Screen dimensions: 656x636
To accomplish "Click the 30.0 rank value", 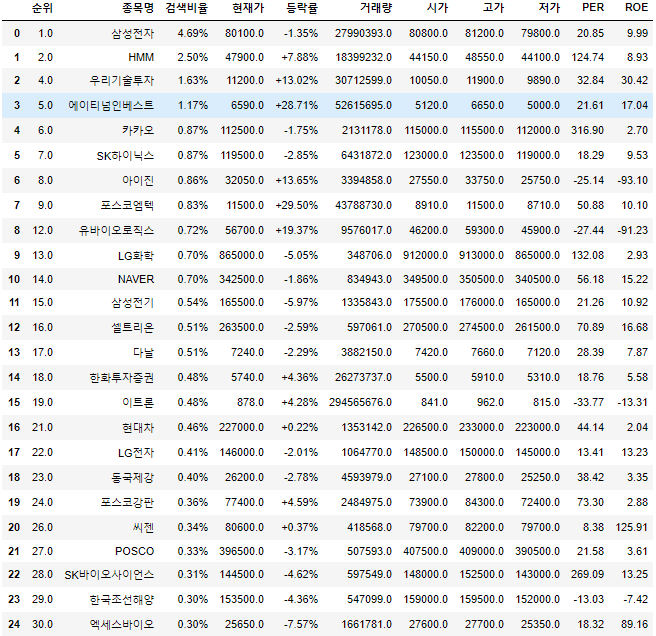I will (43, 625).
